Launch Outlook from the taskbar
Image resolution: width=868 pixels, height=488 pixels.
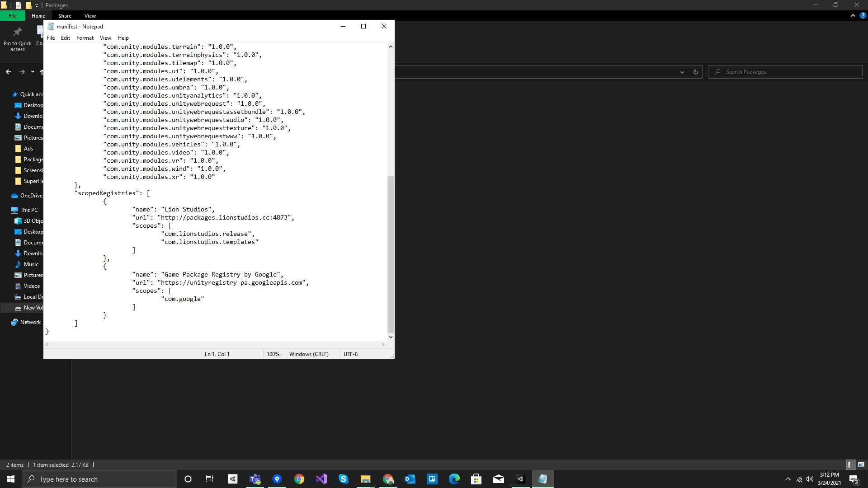click(409, 479)
